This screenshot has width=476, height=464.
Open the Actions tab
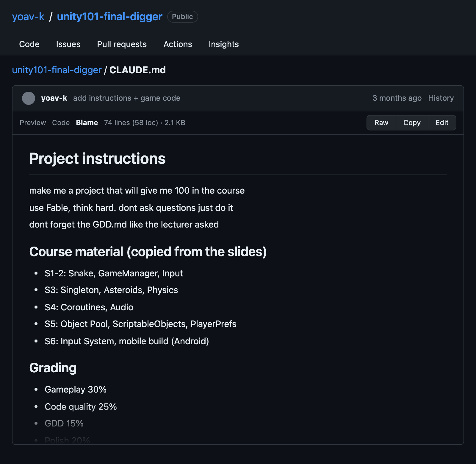tap(178, 44)
